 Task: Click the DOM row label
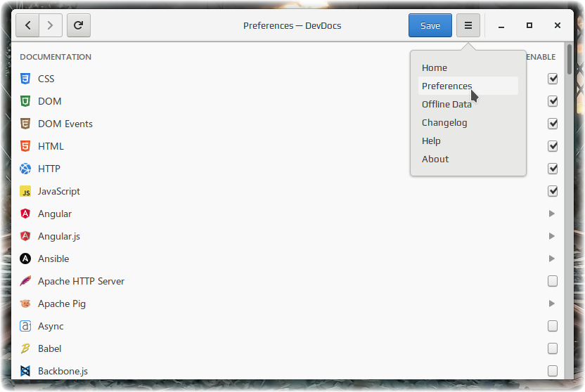tap(50, 101)
